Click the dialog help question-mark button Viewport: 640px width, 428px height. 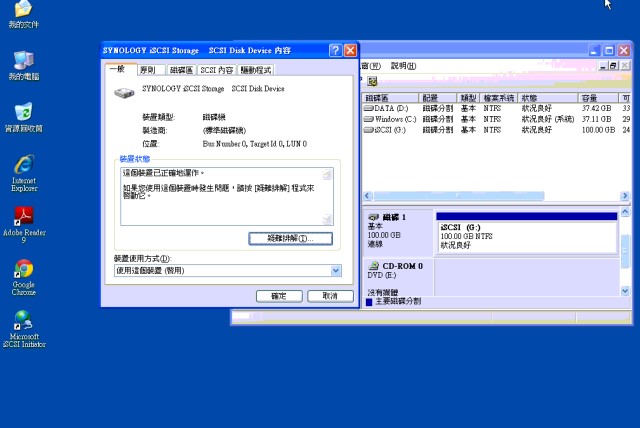(335, 50)
